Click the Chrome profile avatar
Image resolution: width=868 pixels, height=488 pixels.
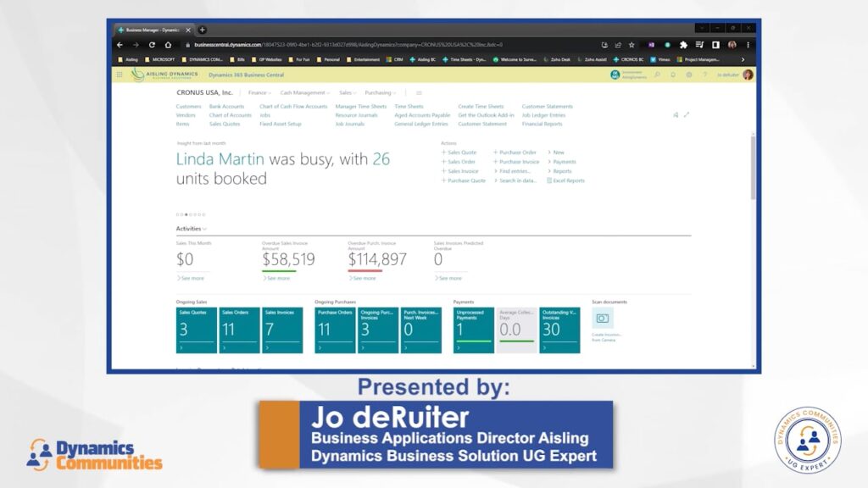point(732,45)
